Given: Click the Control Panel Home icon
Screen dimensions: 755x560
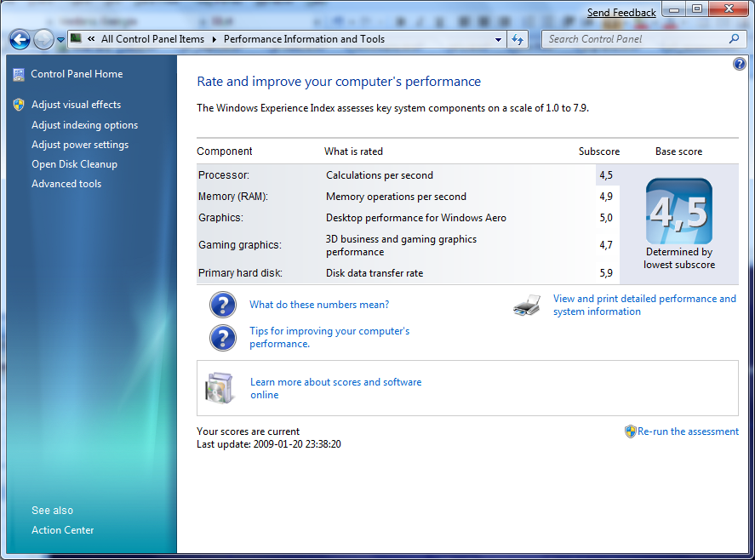Looking at the screenshot, I should tap(19, 74).
